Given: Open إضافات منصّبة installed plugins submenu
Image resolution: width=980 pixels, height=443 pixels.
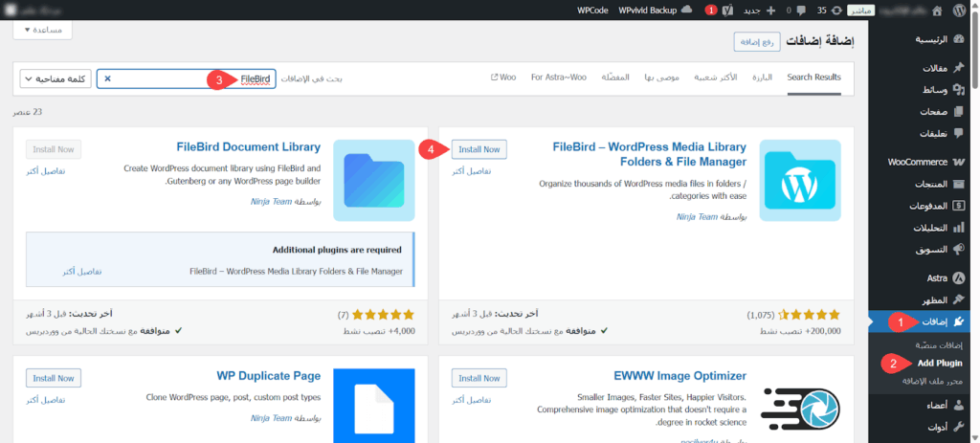Looking at the screenshot, I should click(940, 344).
